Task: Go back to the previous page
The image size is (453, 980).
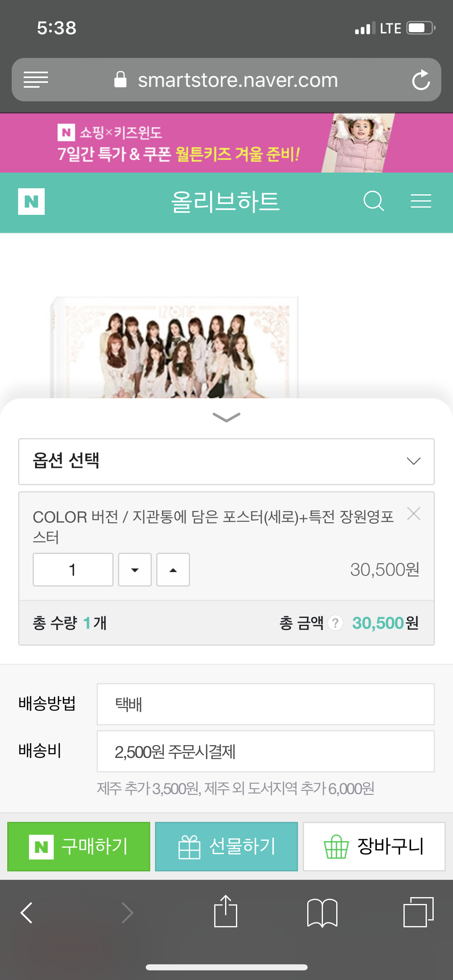Action: click(27, 912)
